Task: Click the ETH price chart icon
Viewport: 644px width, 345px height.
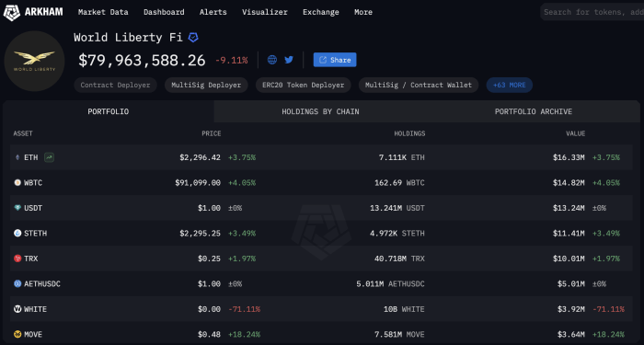Action: click(50, 157)
